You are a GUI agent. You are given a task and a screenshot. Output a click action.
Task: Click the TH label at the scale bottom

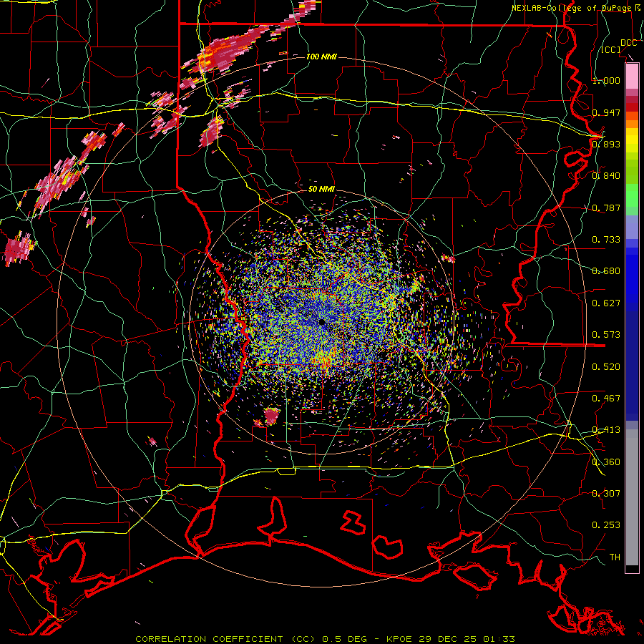(x=615, y=557)
